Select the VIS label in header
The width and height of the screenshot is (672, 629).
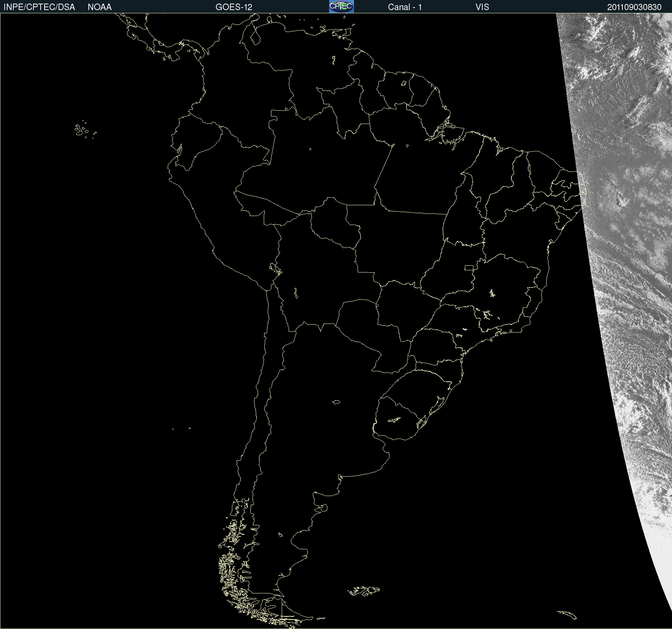tap(482, 7)
